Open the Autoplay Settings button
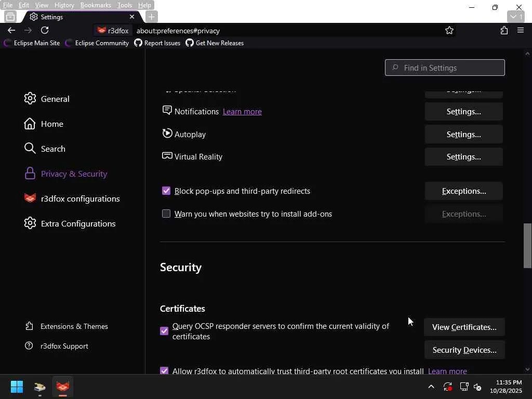This screenshot has width=532, height=399. click(463, 134)
